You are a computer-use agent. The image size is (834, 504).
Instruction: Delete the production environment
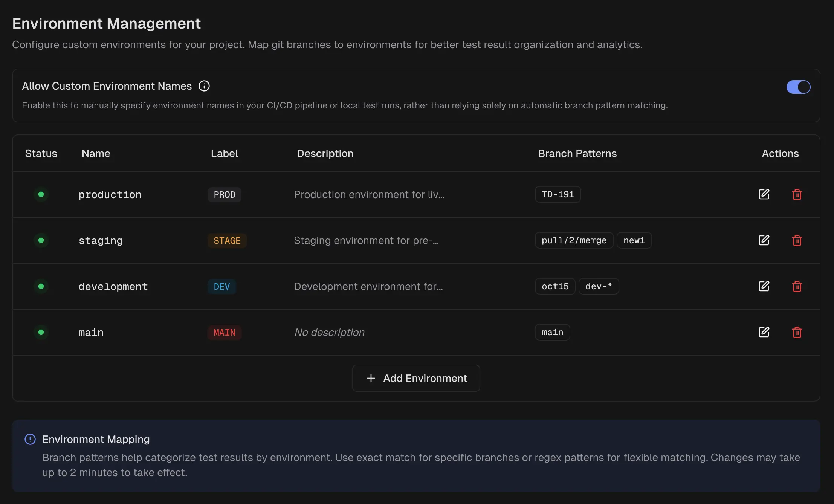[x=797, y=194]
